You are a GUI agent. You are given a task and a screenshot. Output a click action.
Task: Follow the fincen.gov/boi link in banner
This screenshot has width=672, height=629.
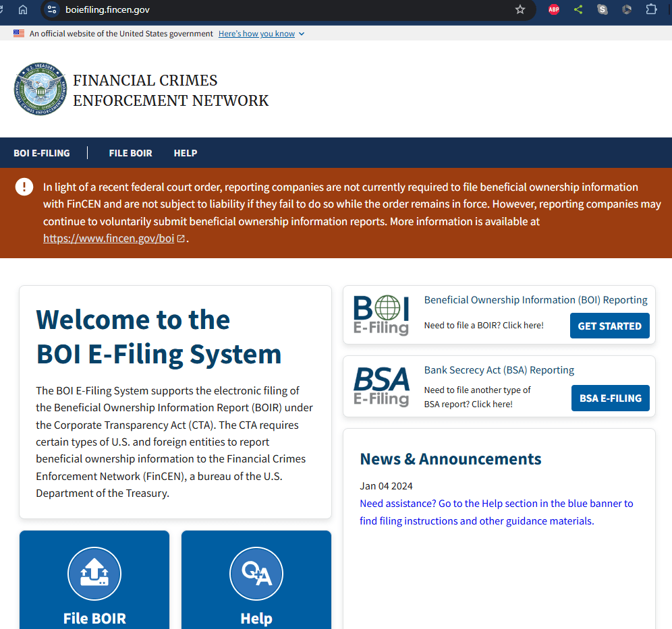109,238
